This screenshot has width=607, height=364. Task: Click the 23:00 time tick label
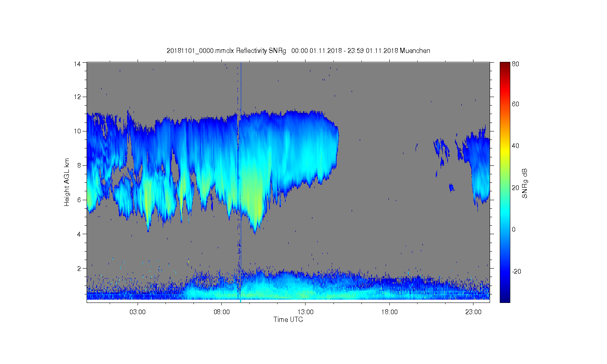click(473, 312)
